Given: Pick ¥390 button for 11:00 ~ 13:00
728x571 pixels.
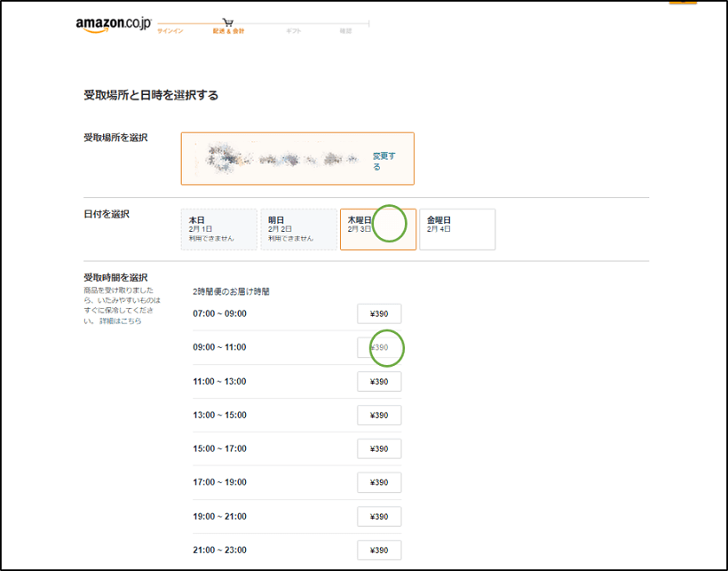Looking at the screenshot, I should click(379, 381).
